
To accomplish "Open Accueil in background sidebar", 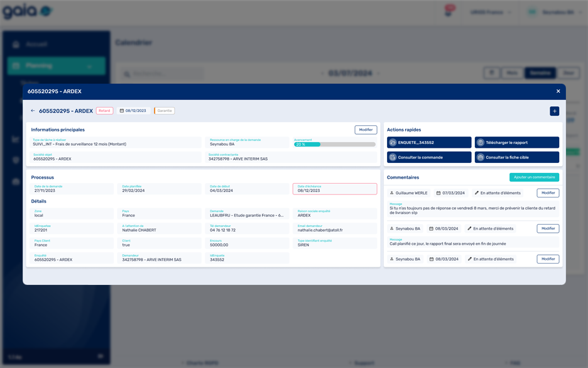I will click(x=36, y=44).
